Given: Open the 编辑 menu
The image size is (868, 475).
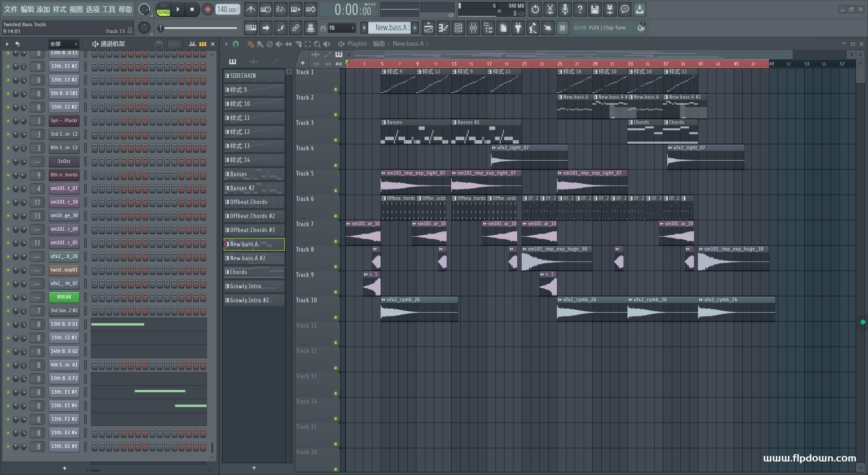Looking at the screenshot, I should [x=27, y=9].
